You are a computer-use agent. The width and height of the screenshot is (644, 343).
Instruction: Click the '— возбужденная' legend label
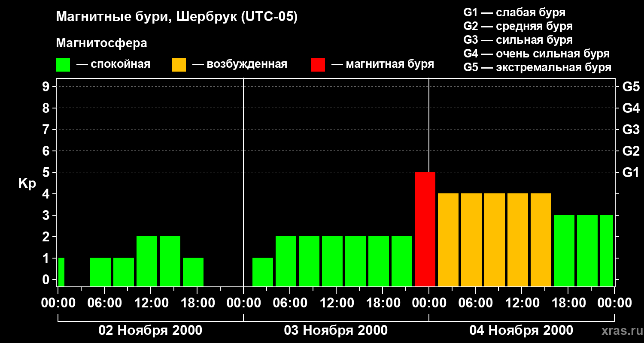coord(240,64)
